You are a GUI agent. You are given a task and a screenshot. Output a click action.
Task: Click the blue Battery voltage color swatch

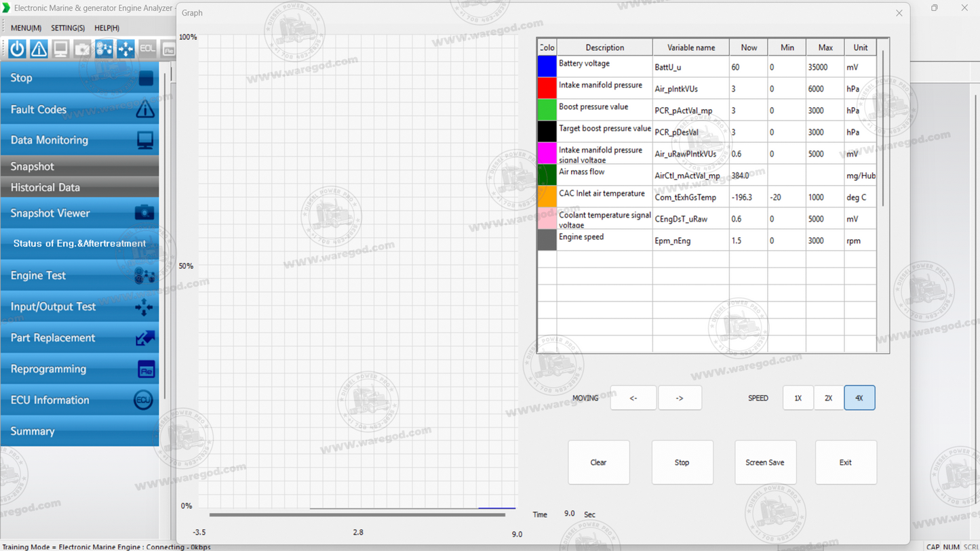pyautogui.click(x=547, y=66)
